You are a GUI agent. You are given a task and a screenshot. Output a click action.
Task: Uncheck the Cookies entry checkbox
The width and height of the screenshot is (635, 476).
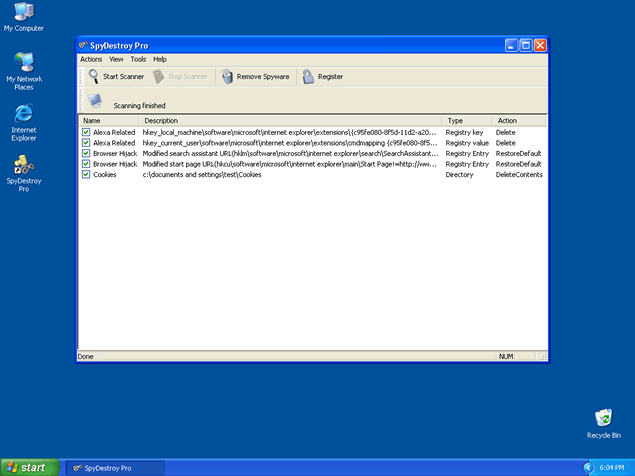86,174
